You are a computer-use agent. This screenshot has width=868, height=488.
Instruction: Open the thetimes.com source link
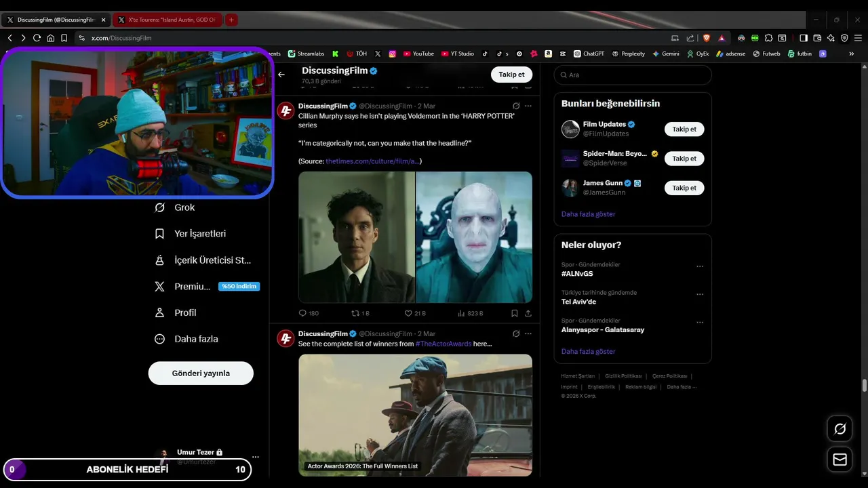pos(373,161)
